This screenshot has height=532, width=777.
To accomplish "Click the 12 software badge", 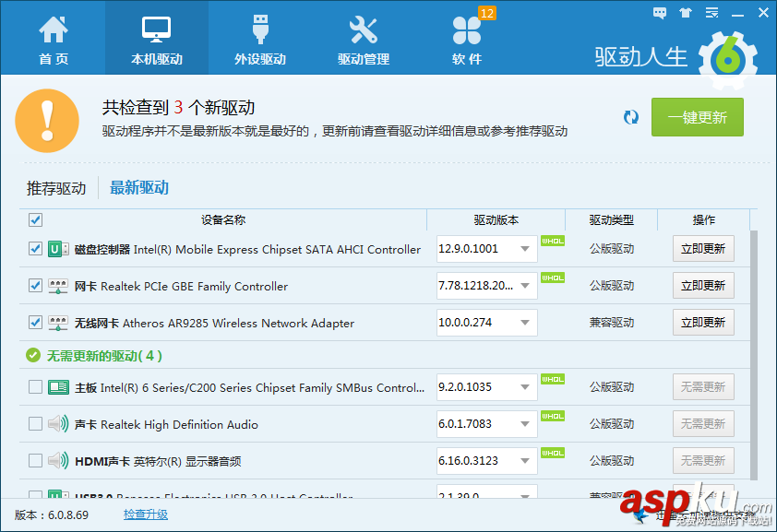I will (x=487, y=13).
